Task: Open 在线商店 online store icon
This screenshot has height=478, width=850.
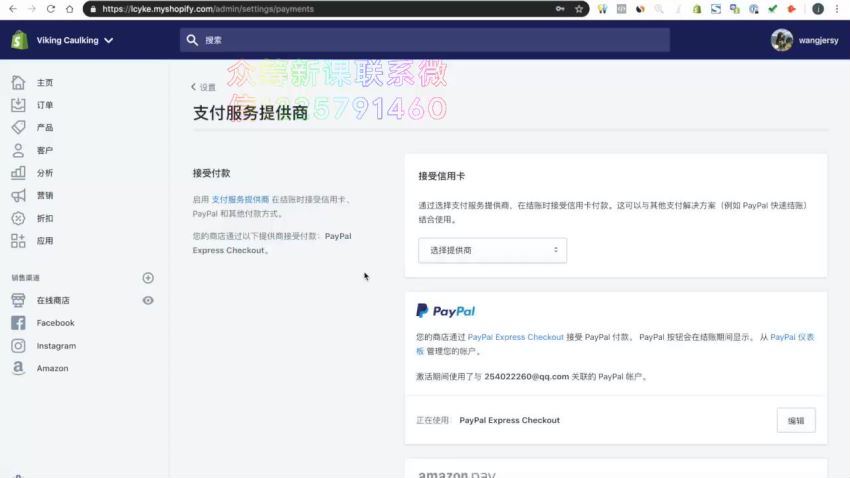Action: click(18, 300)
